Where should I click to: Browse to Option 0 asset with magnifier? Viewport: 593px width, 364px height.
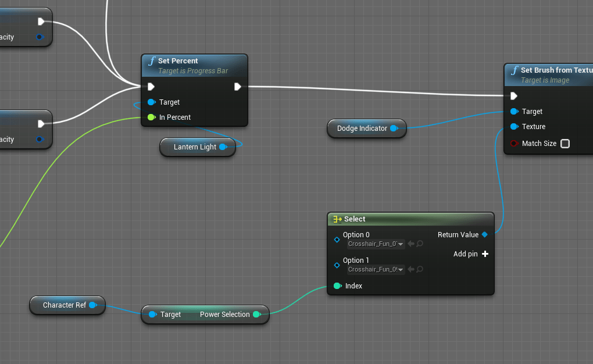point(420,244)
